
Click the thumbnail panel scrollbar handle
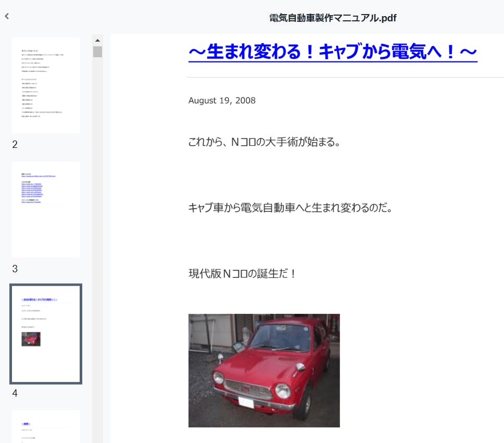pyautogui.click(x=97, y=52)
